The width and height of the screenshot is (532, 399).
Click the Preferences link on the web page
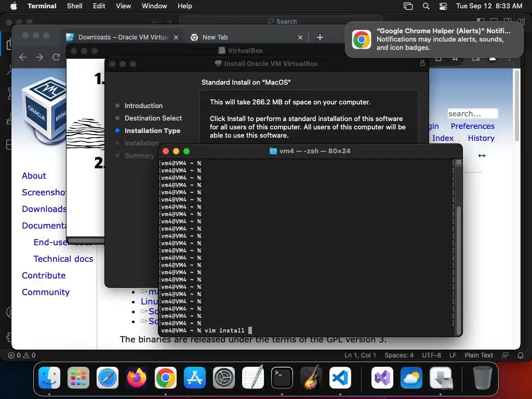[473, 126]
